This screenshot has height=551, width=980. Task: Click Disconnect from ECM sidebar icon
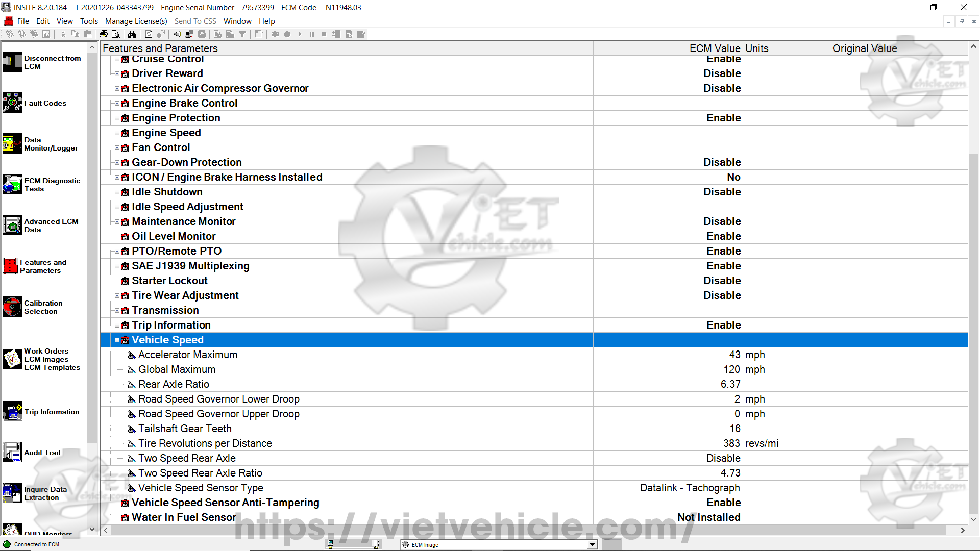[12, 62]
